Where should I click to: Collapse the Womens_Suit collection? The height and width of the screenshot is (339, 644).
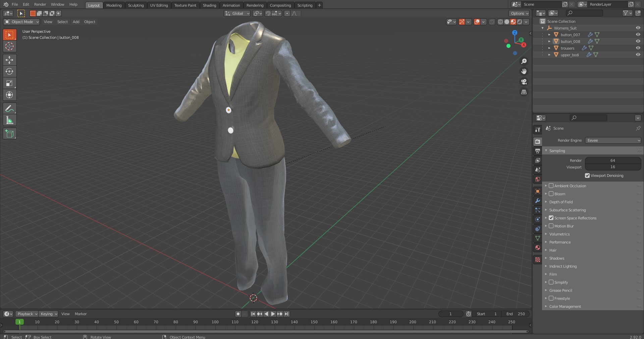[x=543, y=28]
